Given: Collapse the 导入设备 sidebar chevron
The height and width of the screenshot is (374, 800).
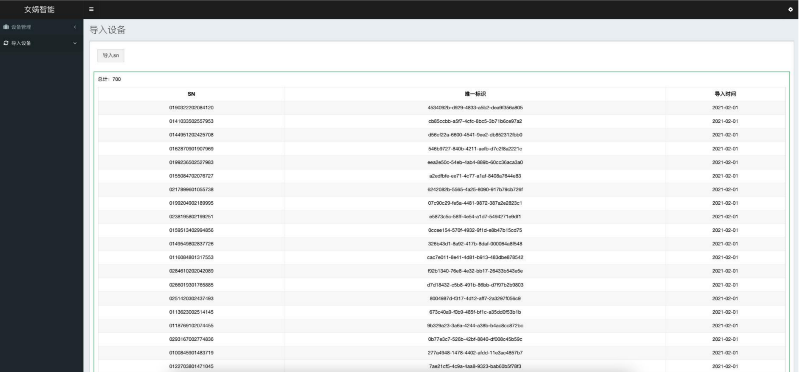Looking at the screenshot, I should click(x=75, y=43).
